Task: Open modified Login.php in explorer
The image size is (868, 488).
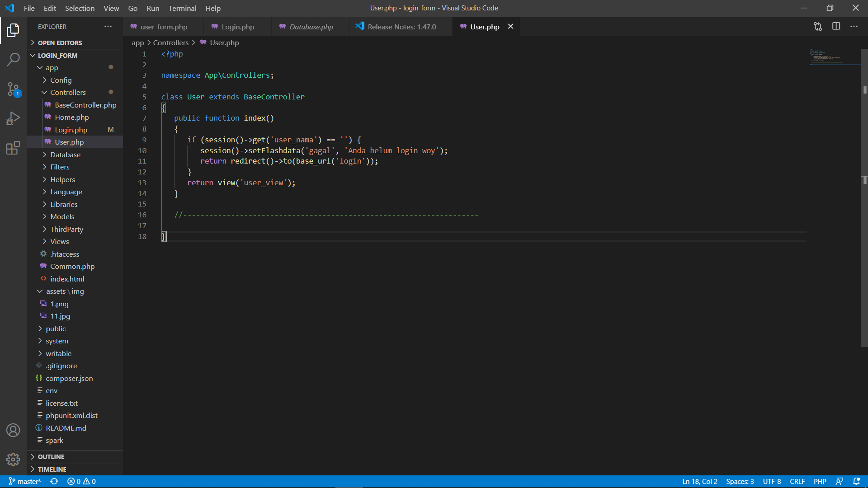Action: point(75,130)
